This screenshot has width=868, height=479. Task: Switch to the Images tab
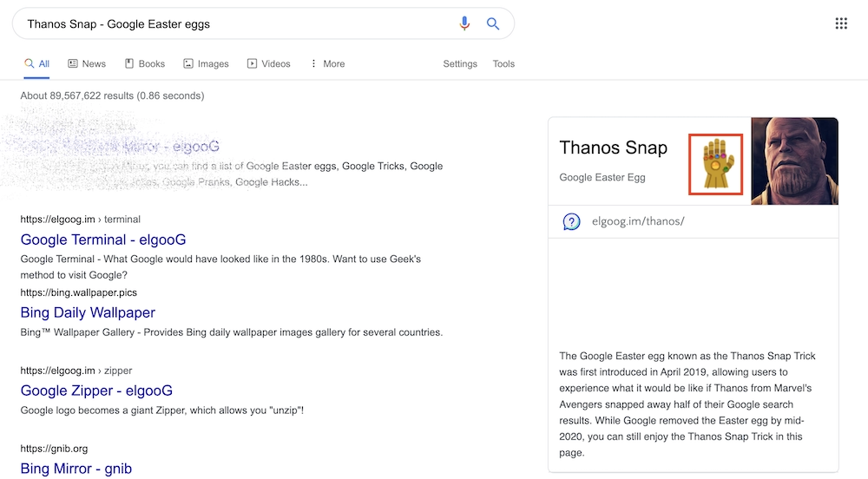pyautogui.click(x=206, y=64)
